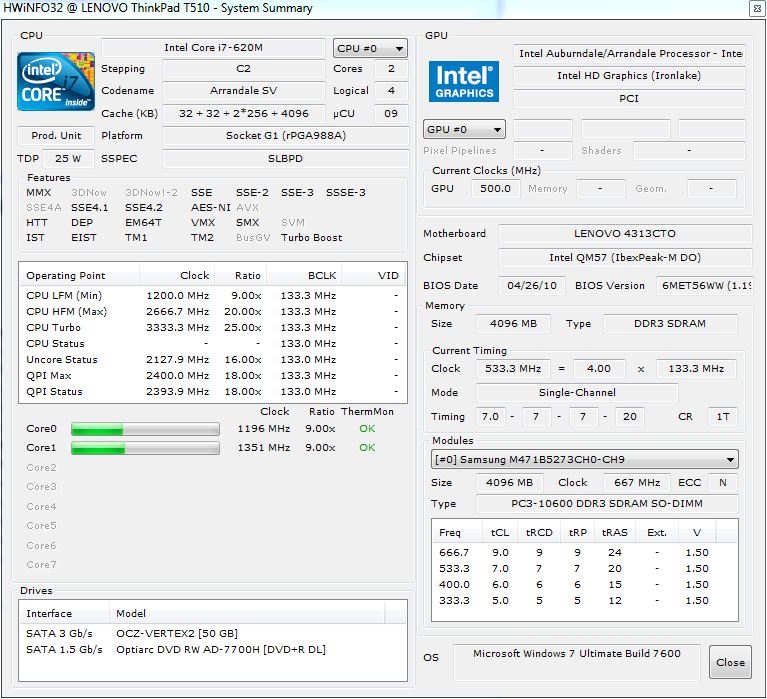Viewport: 767px width, 699px height.
Task: Select the CPU LFM (Min) row
Action: [x=212, y=295]
